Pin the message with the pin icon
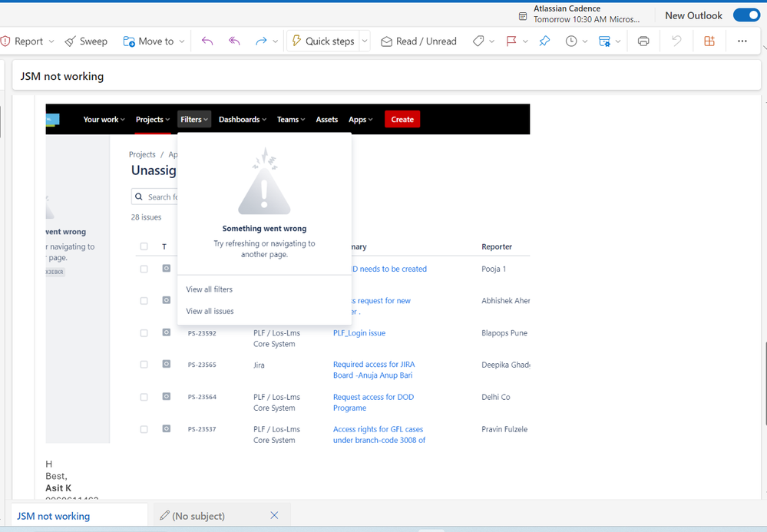Image resolution: width=767 pixels, height=532 pixels. pos(544,41)
